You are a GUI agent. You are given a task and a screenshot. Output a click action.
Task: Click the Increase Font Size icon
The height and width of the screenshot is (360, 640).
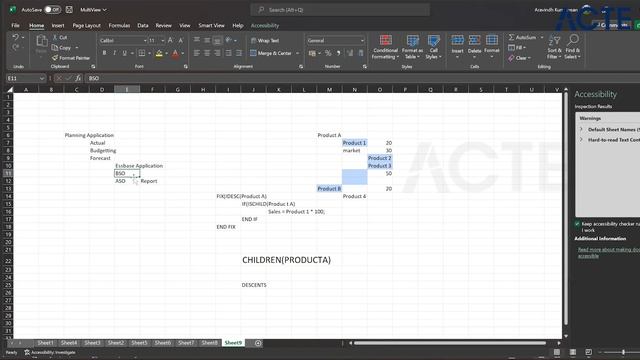tap(171, 40)
